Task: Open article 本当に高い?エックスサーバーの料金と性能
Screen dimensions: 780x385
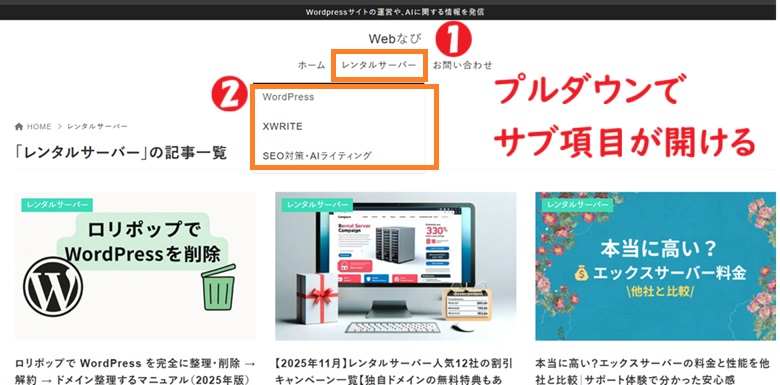Action: click(x=653, y=372)
